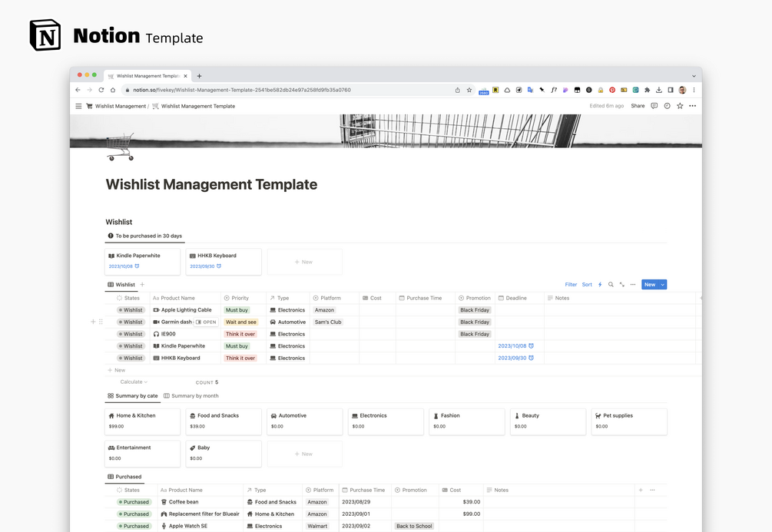
Task: Open Wishlist database as full page
Action: coord(622,285)
